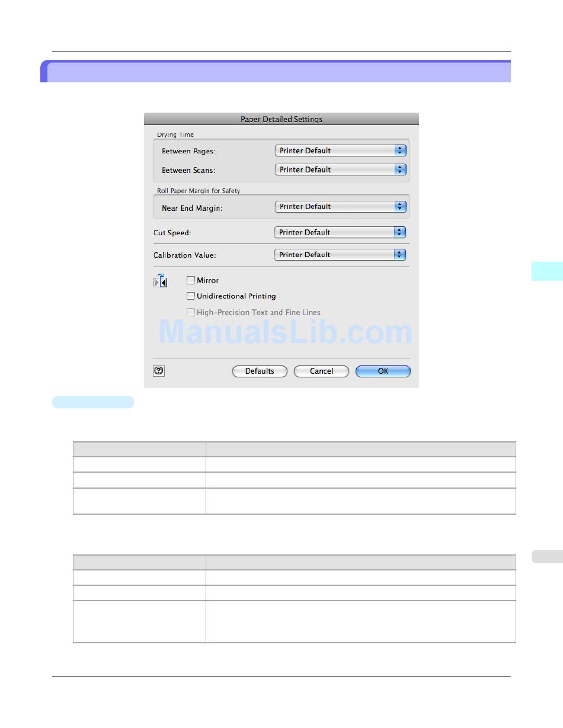Click the help question mark icon
This screenshot has width=563, height=728.
(159, 371)
